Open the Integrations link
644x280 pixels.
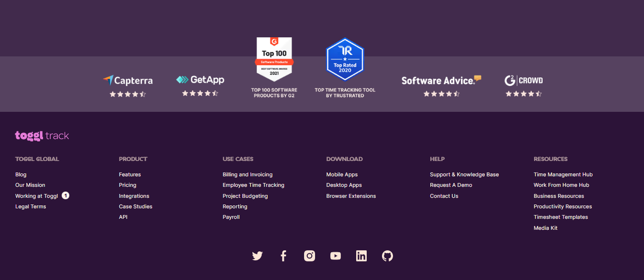[x=134, y=196]
